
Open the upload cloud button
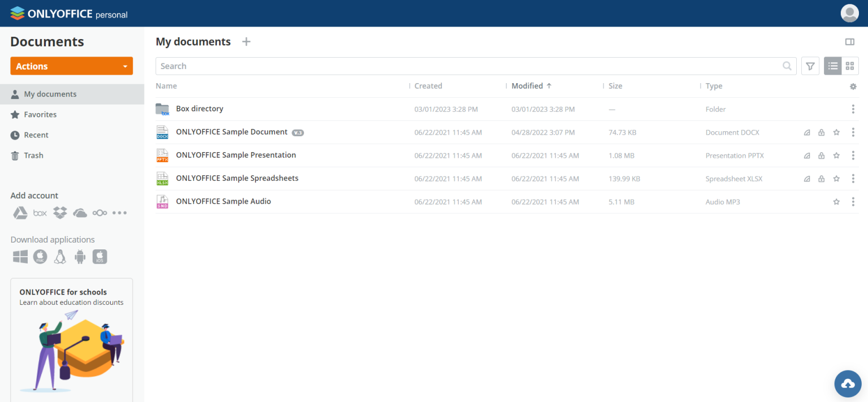[x=848, y=384]
